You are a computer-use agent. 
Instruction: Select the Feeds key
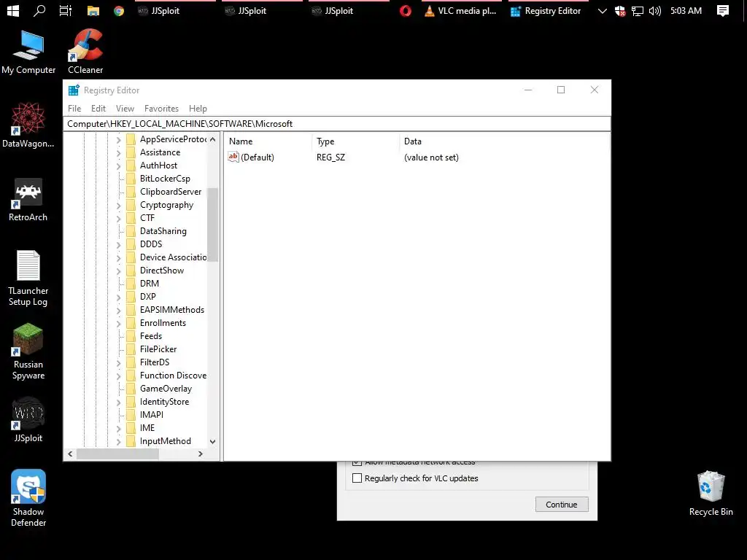click(150, 335)
